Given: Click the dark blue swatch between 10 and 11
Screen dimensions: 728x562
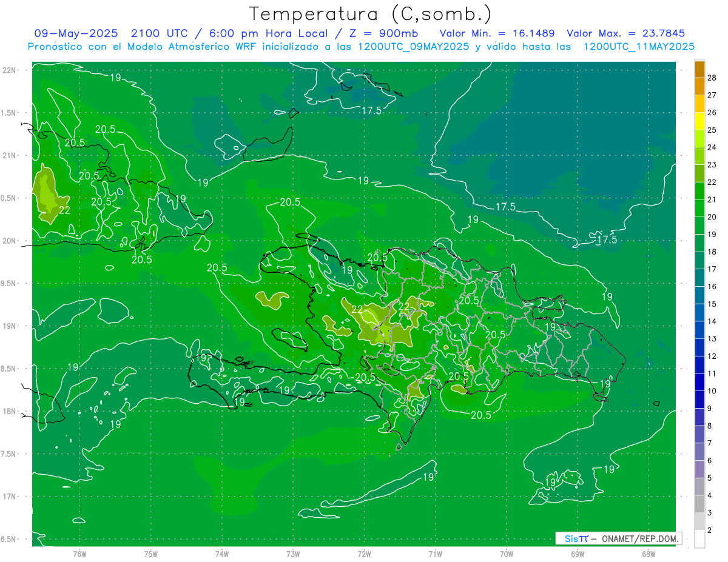Looking at the screenshot, I should [x=699, y=382].
